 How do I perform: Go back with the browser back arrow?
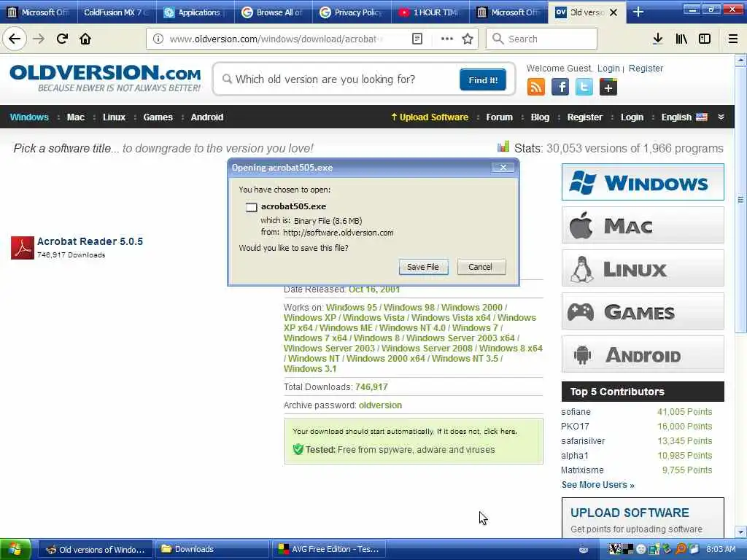click(x=15, y=39)
